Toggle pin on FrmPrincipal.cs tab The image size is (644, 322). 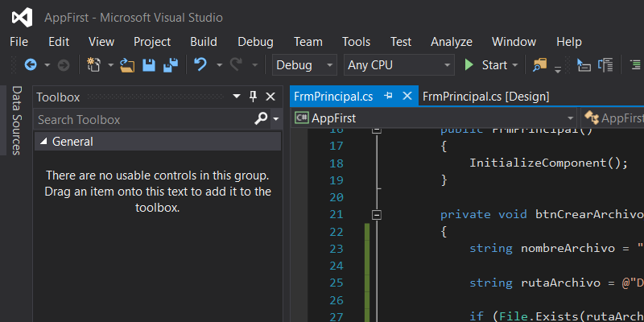[x=389, y=96]
